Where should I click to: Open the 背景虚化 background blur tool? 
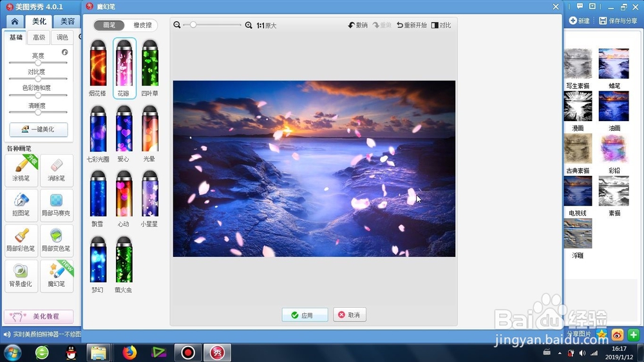pos(21,275)
